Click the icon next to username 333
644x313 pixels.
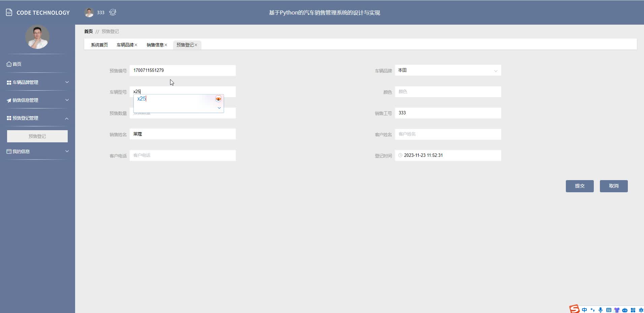pyautogui.click(x=113, y=12)
